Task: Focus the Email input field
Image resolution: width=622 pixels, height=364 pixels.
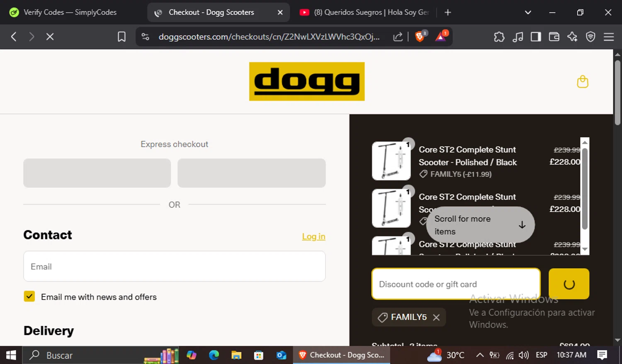Action: point(175,266)
